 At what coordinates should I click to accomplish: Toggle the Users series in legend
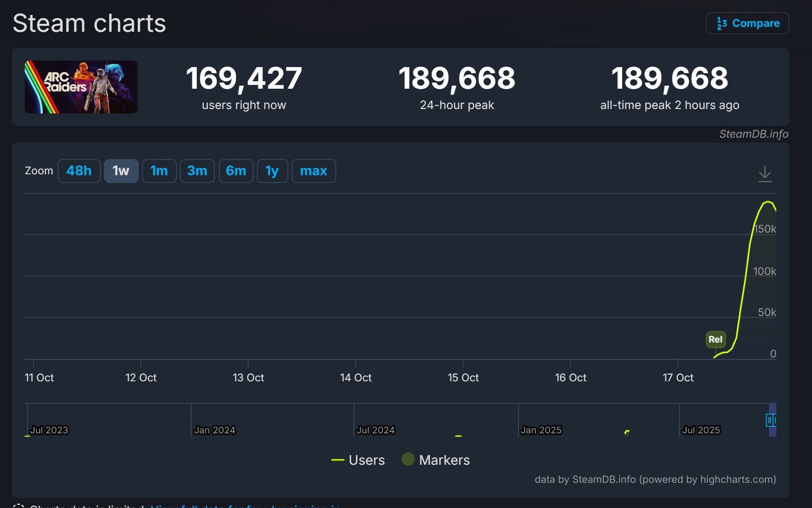click(x=358, y=460)
